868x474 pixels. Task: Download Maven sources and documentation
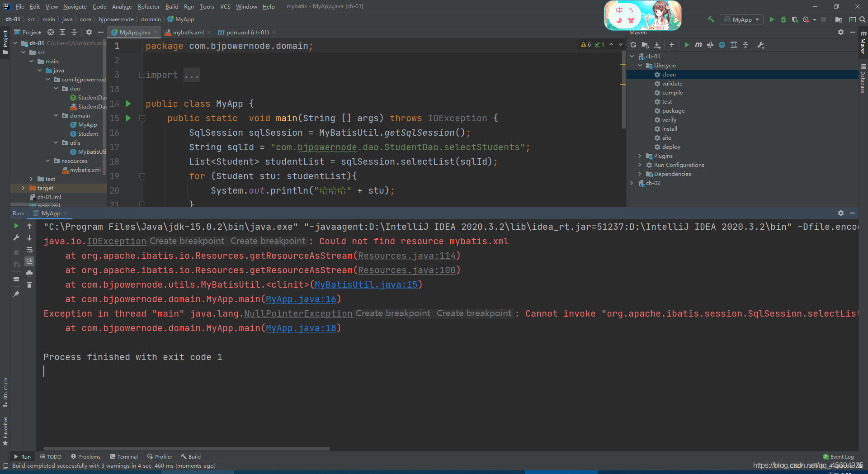(657, 45)
